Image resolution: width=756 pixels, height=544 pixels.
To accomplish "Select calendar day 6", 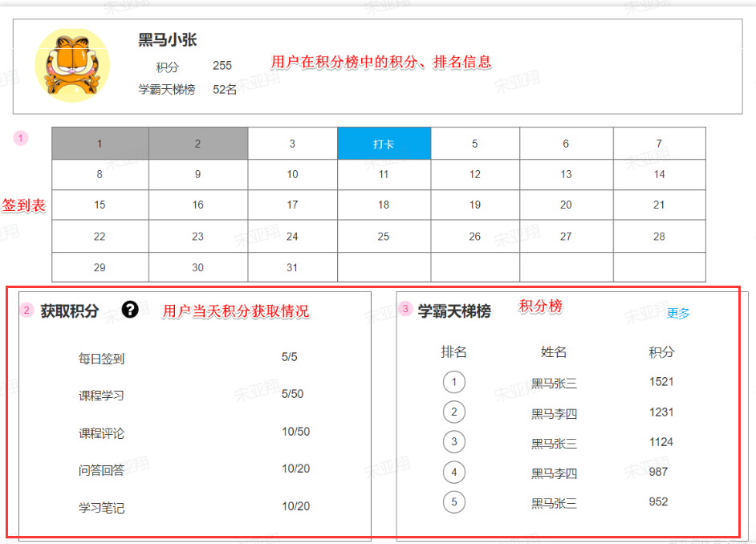I will tap(566, 144).
